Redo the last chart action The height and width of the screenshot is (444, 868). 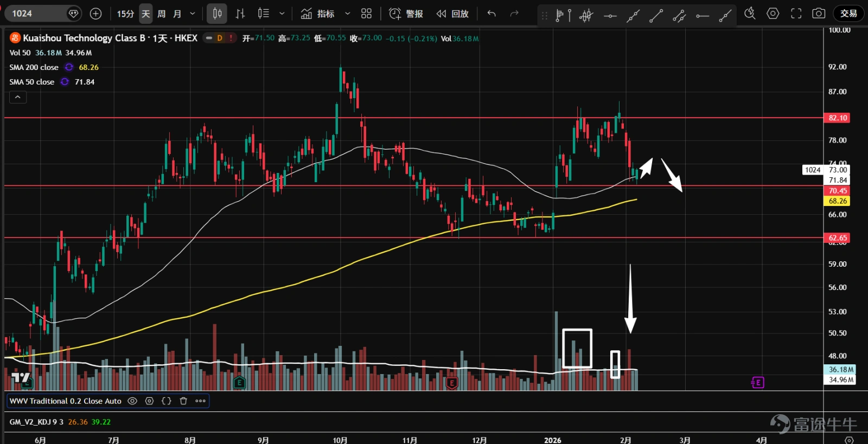pos(514,14)
